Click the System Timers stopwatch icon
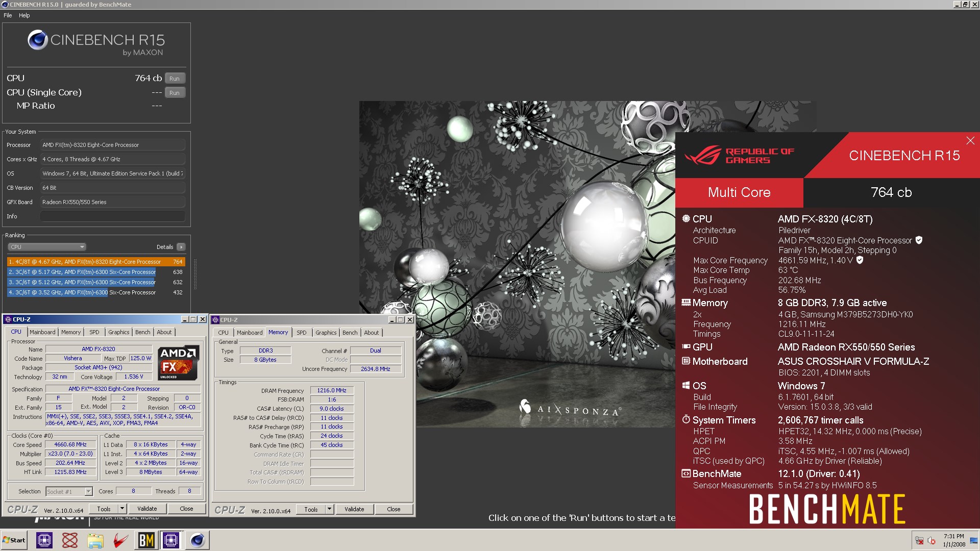Viewport: 980px width, 551px height. coord(686,419)
